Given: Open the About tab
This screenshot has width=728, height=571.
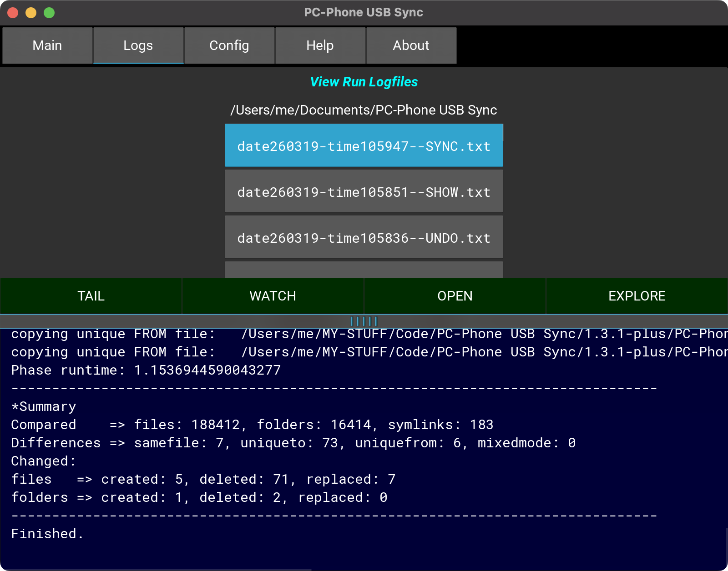Looking at the screenshot, I should click(411, 45).
